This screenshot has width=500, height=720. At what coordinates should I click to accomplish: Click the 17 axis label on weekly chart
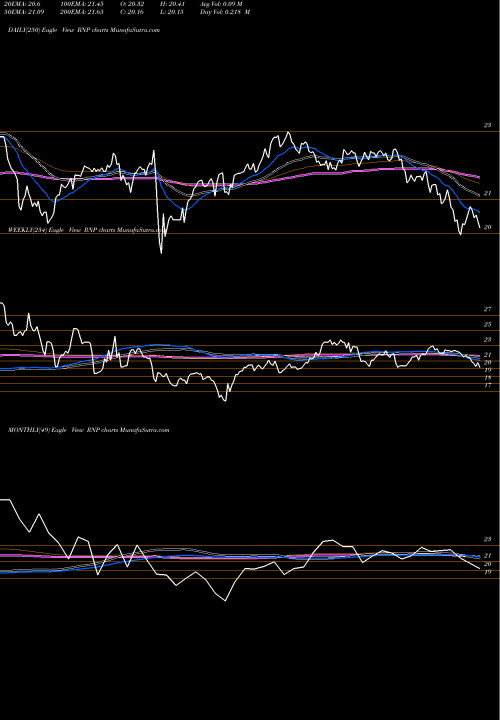[488, 385]
